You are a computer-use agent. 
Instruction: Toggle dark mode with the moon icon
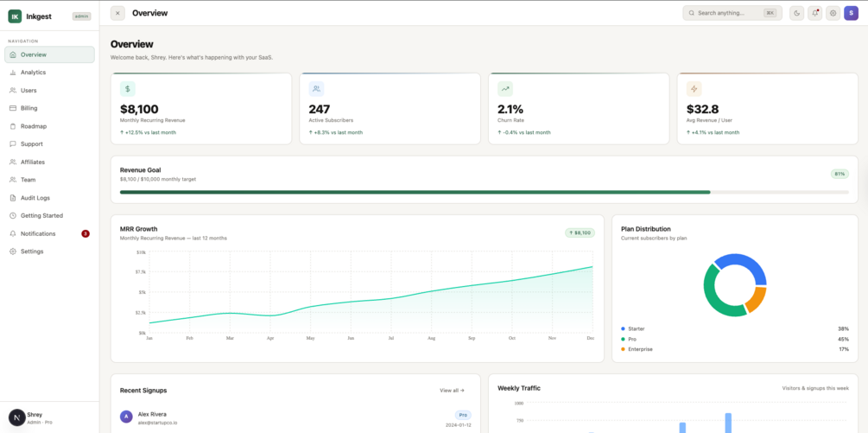tap(796, 13)
